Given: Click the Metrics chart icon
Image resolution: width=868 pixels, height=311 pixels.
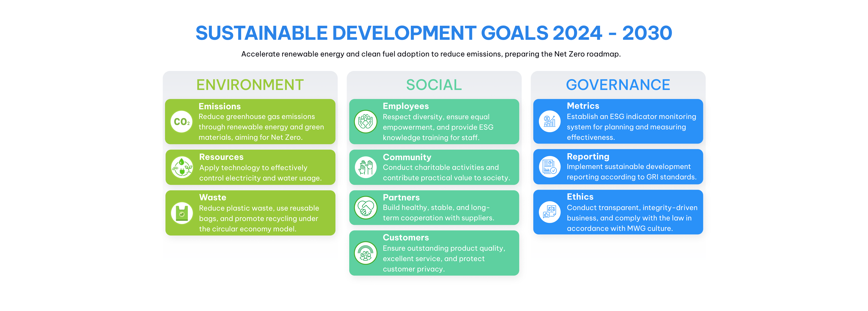Looking at the screenshot, I should (549, 121).
